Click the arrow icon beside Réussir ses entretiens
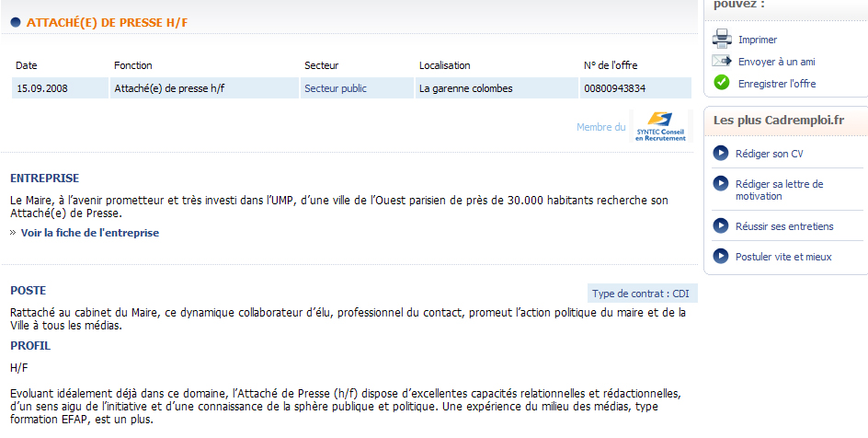 (720, 225)
